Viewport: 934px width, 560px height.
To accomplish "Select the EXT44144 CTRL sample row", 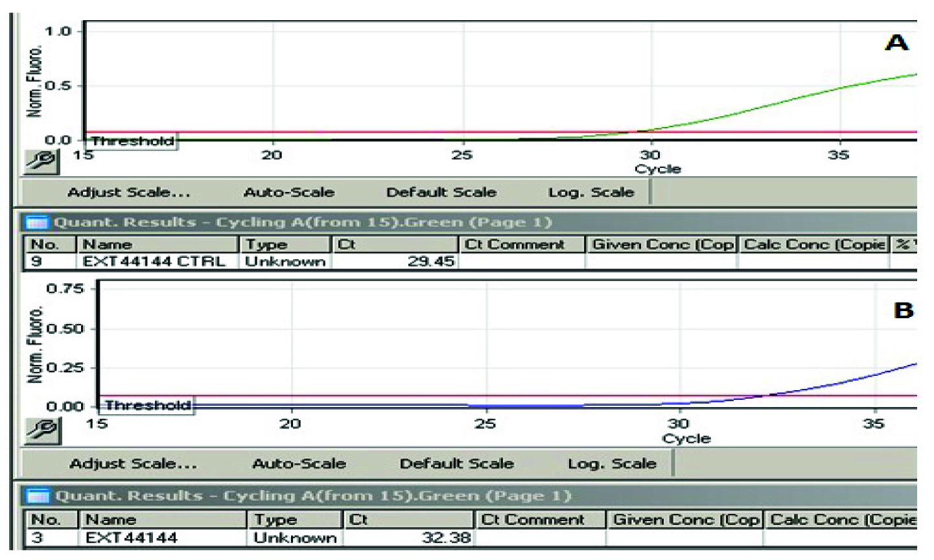I will point(154,262).
